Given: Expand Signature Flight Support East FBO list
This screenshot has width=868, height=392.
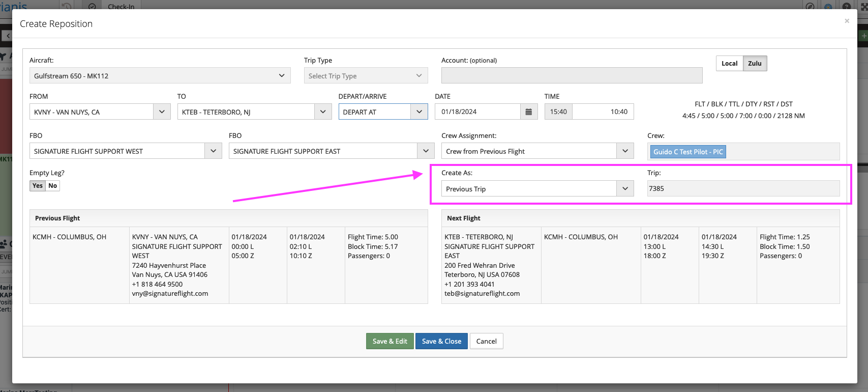Looking at the screenshot, I should pos(426,151).
